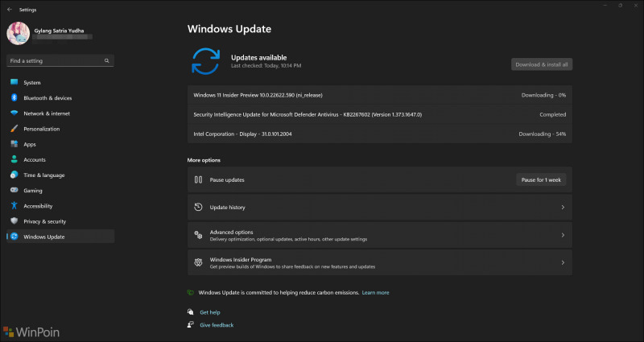Open System settings page
The width and height of the screenshot is (644, 342).
click(60, 83)
